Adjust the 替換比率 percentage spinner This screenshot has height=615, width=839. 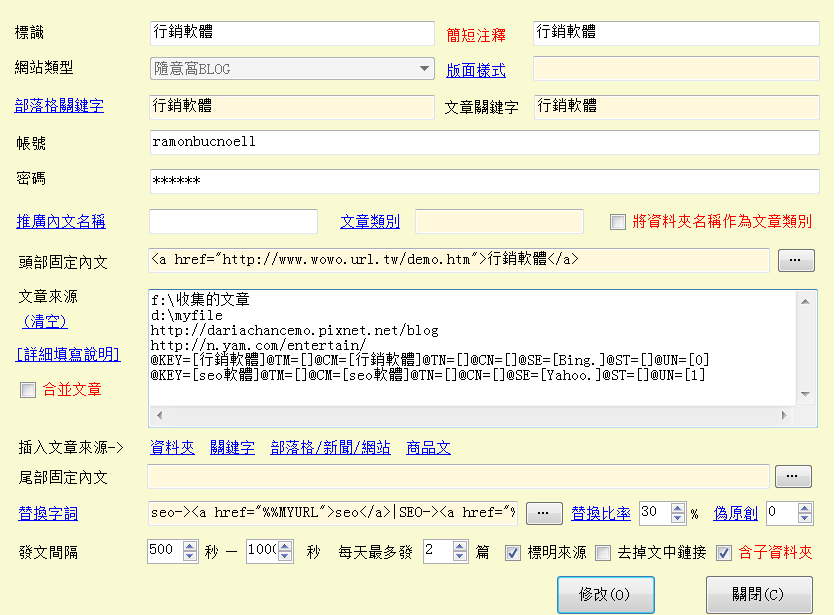click(678, 513)
